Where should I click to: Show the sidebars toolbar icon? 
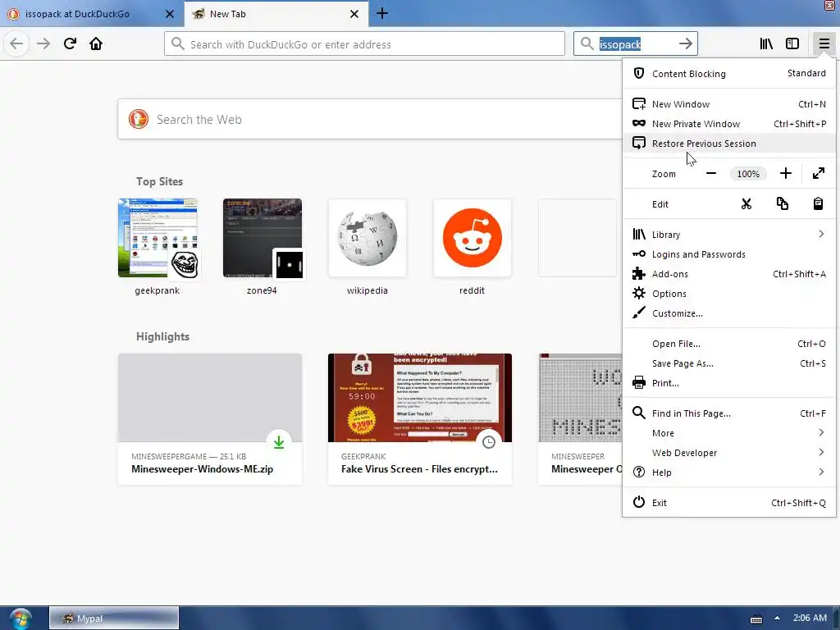point(792,43)
